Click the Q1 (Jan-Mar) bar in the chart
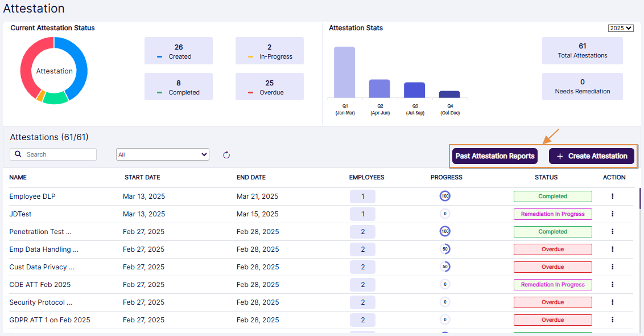Image resolution: width=644 pixels, height=336 pixels. [344, 72]
